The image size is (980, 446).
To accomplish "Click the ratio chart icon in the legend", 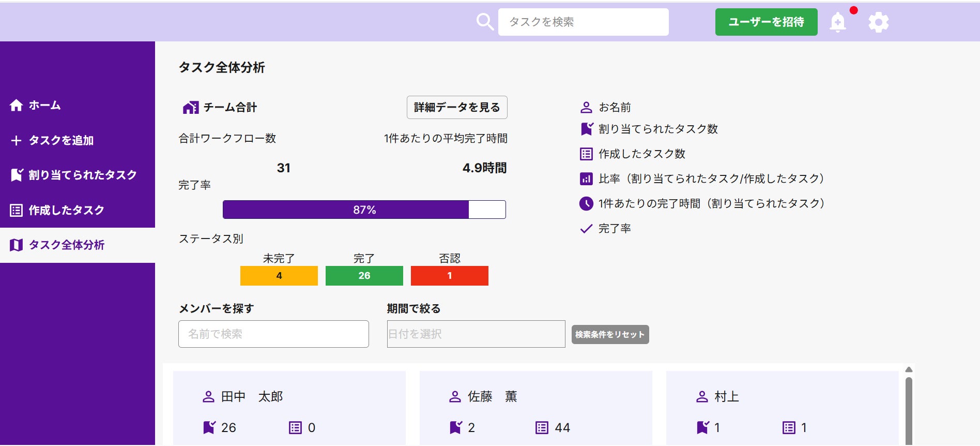I will click(x=586, y=179).
